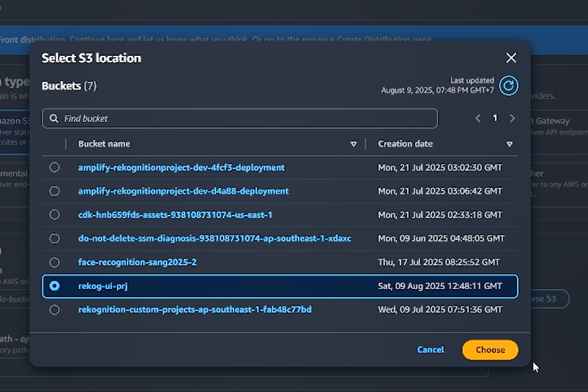This screenshot has height=392, width=588.
Task: Close the Select S3 location dialog
Action: [x=511, y=58]
